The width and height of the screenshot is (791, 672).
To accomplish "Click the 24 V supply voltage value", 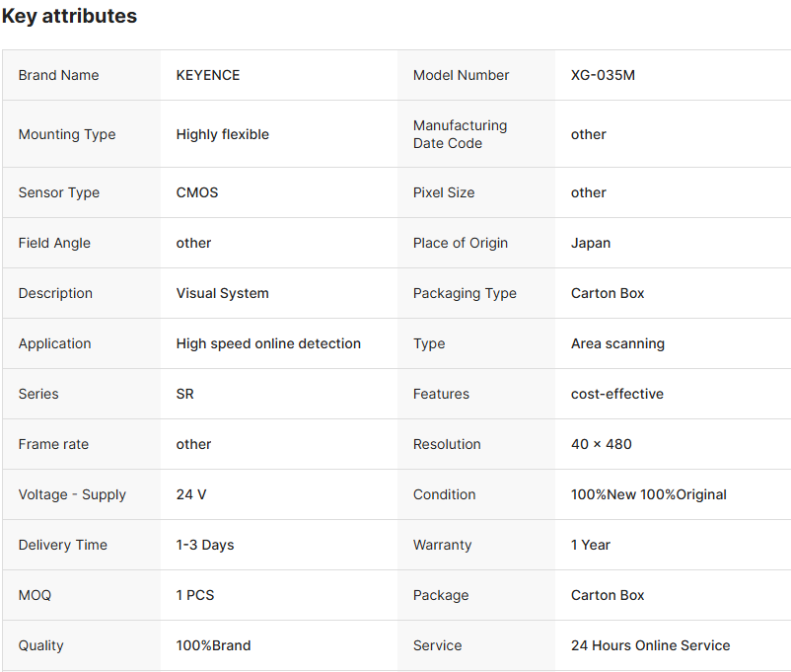I will coord(191,494).
